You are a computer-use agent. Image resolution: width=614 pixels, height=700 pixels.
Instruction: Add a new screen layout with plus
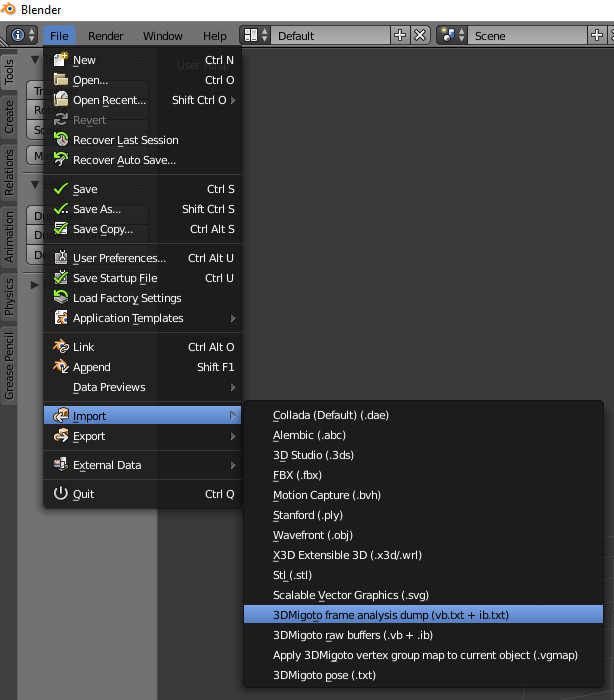[x=400, y=35]
